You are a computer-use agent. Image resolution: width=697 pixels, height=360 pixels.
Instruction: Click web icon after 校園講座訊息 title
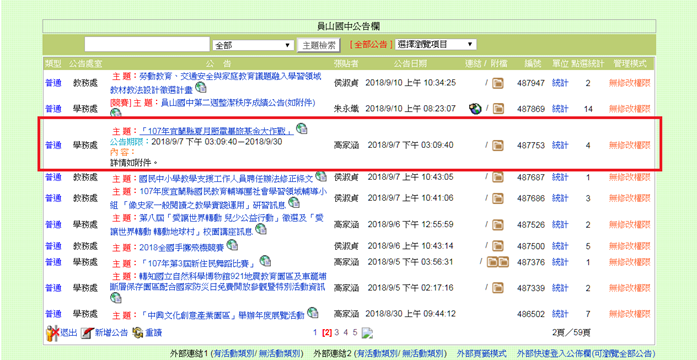pyautogui.click(x=260, y=229)
